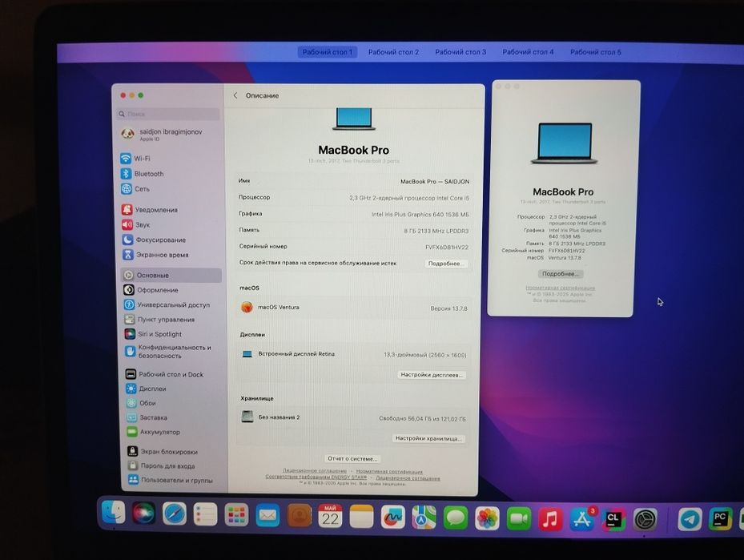Open Photos flower icon in Dock
This screenshot has height=560, width=744.
tap(487, 518)
